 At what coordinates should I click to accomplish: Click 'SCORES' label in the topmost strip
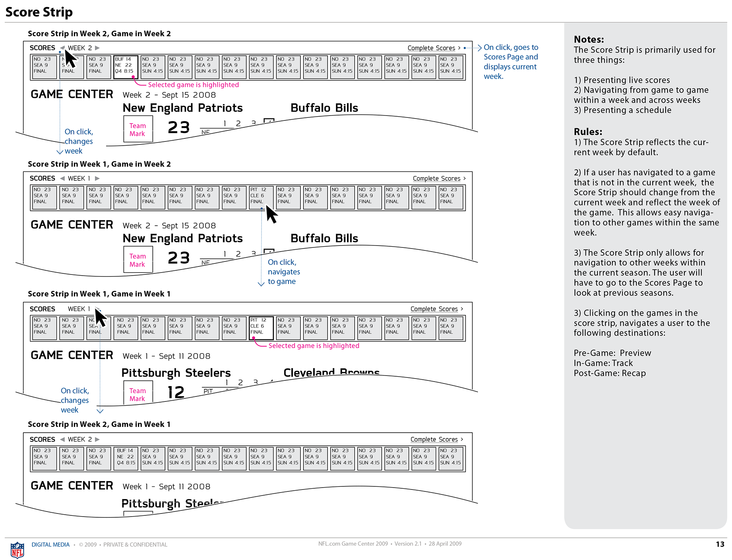[42, 48]
